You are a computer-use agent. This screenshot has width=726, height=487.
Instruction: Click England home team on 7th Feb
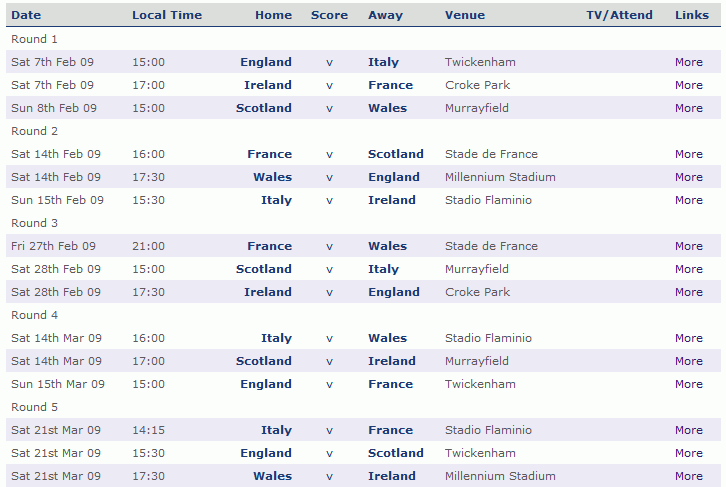pyautogui.click(x=266, y=62)
